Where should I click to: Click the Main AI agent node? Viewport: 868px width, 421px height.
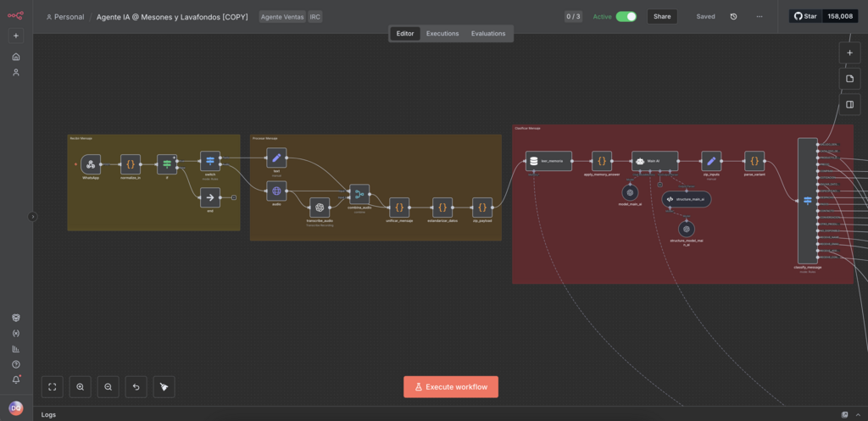pos(654,160)
